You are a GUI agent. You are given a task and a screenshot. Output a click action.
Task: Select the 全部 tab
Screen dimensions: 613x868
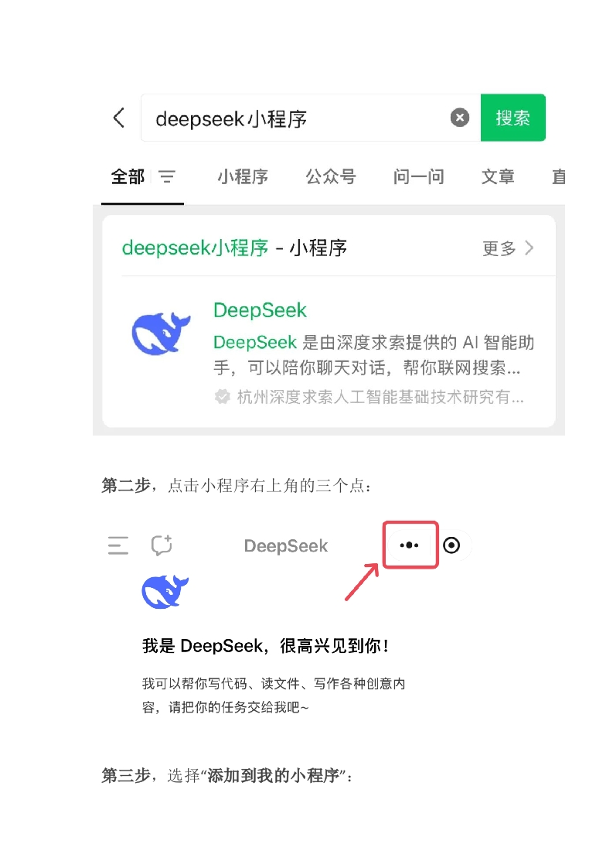[x=128, y=176]
